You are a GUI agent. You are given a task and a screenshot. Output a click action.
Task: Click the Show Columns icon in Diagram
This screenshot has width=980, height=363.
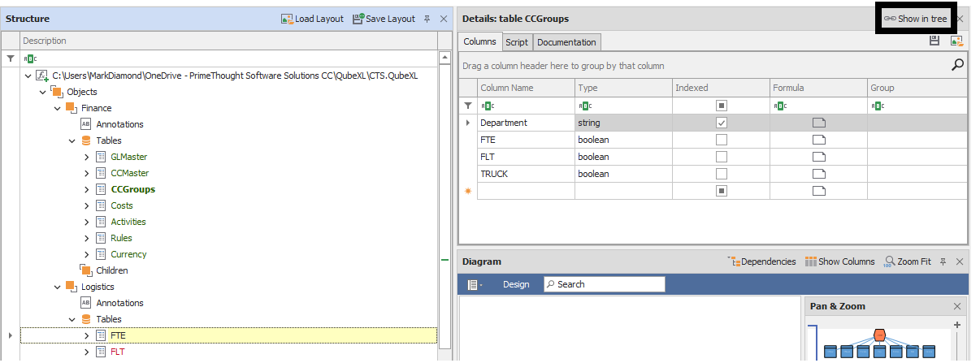(810, 261)
